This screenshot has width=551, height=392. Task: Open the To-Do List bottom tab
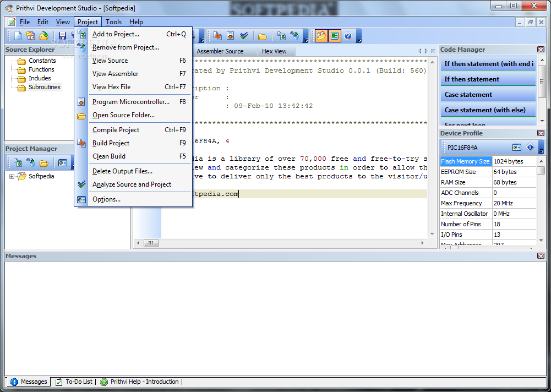pos(74,382)
